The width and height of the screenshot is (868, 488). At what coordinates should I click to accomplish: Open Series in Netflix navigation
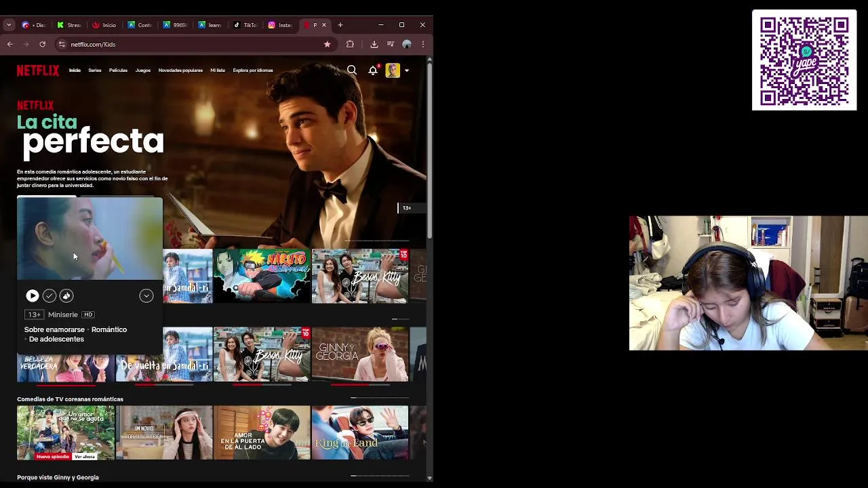[95, 70]
